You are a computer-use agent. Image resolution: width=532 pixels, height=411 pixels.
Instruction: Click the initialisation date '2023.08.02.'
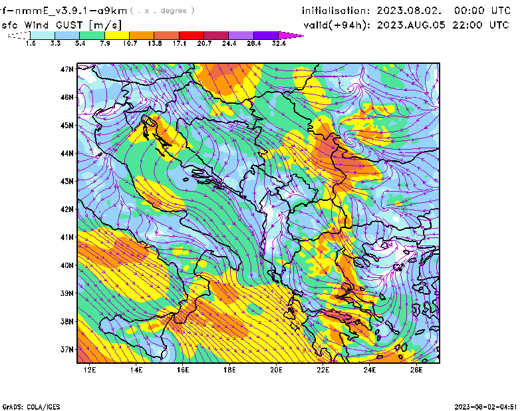click(x=409, y=11)
